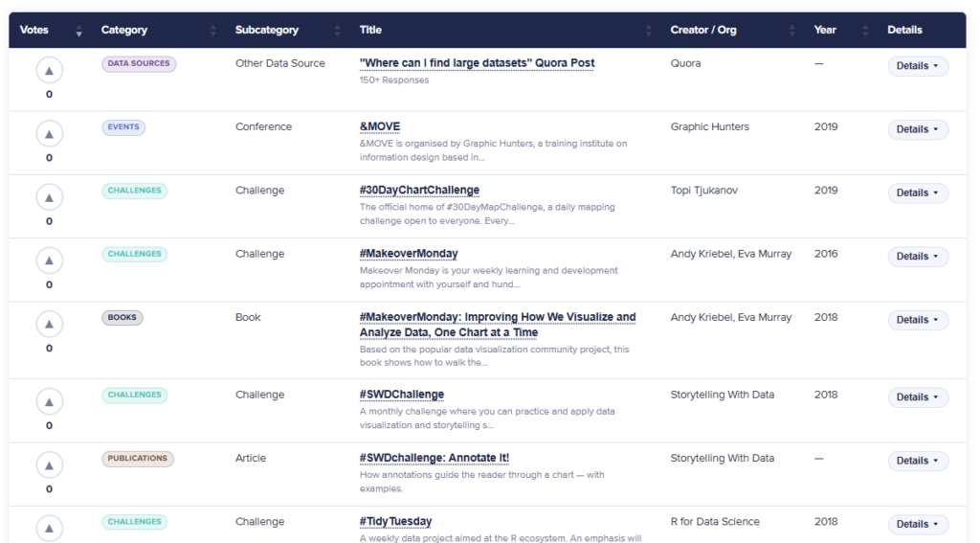Image resolution: width=980 pixels, height=543 pixels.
Task: Upvote the #SWDchallenge: Annotate It! article
Action: (x=50, y=464)
